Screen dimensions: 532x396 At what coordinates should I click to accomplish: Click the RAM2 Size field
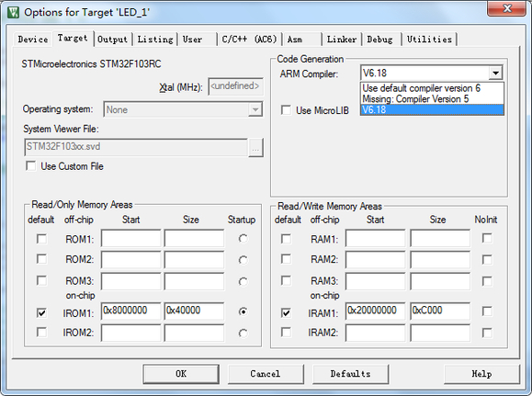[440, 259]
